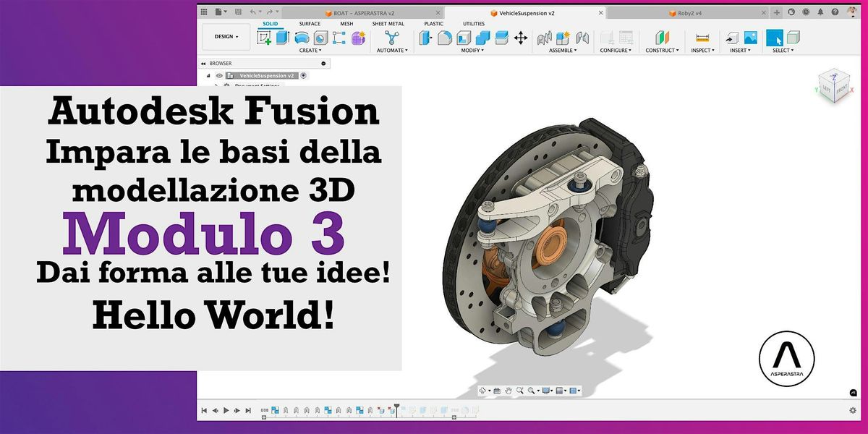Collapse the BROWSER panel arrows

click(203, 64)
